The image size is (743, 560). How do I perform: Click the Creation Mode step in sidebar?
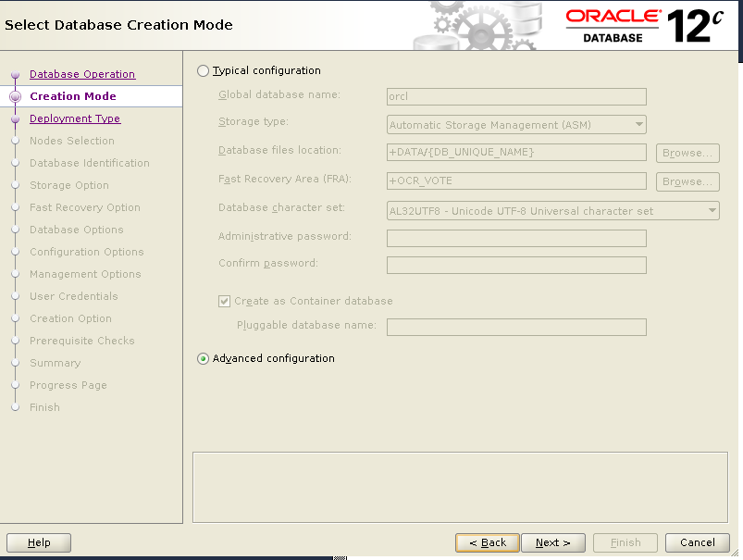coord(73,96)
